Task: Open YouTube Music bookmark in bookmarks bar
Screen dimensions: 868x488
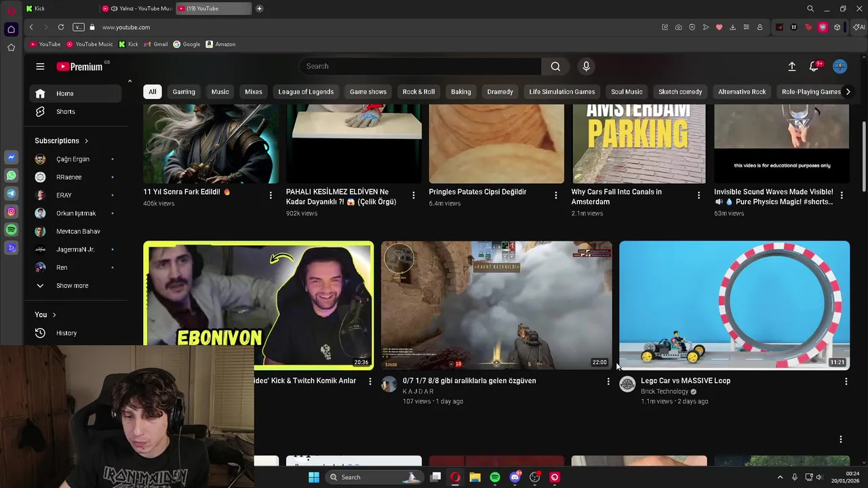Action: 90,44
